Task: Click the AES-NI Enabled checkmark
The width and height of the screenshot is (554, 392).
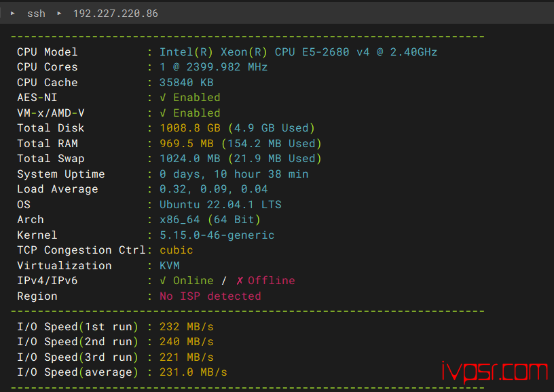Action: 162,98
